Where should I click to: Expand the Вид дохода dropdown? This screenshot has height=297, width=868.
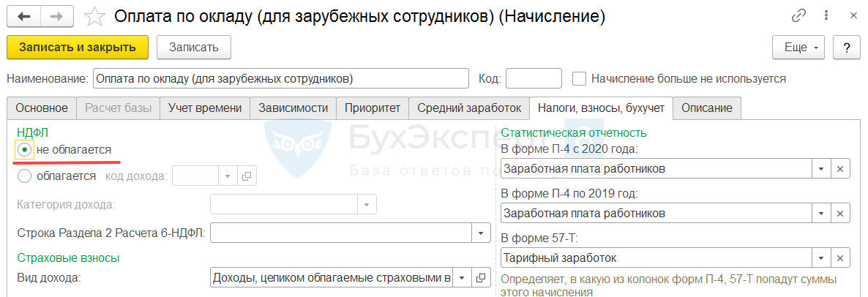[x=463, y=278]
